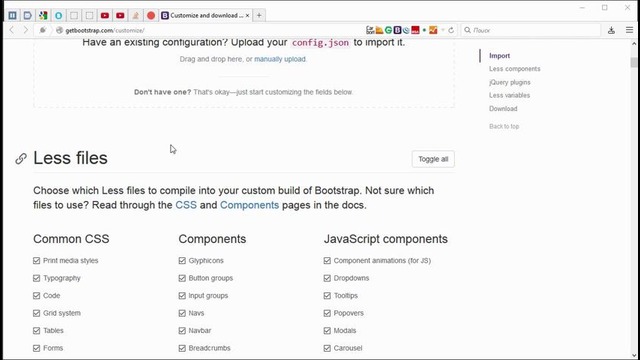Click the green G bookmark icon

[388, 30]
